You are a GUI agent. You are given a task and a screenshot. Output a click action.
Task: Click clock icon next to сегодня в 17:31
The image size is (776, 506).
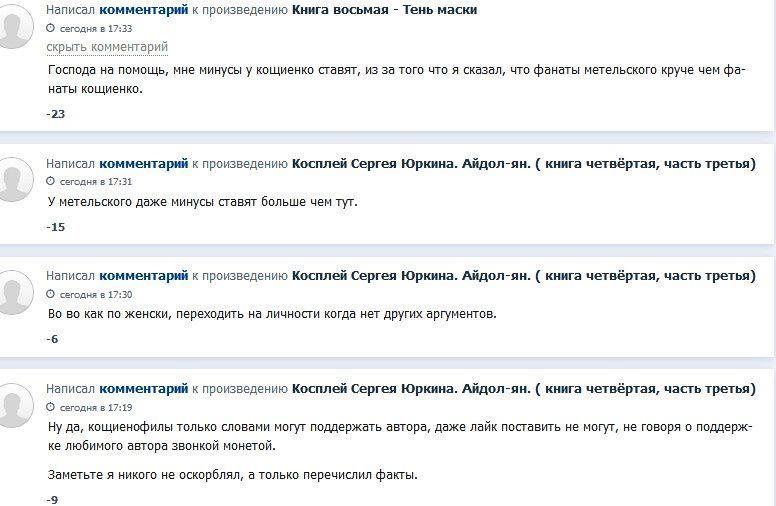point(51,182)
